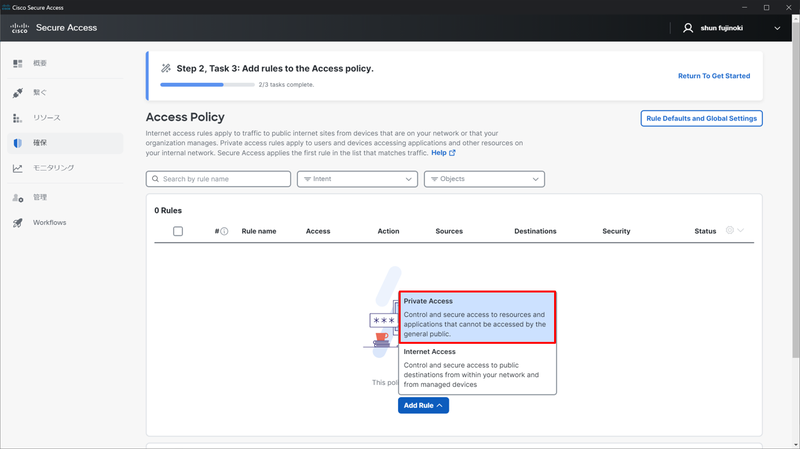The height and width of the screenshot is (449, 800).
Task: Click the Status column header
Action: 705,231
